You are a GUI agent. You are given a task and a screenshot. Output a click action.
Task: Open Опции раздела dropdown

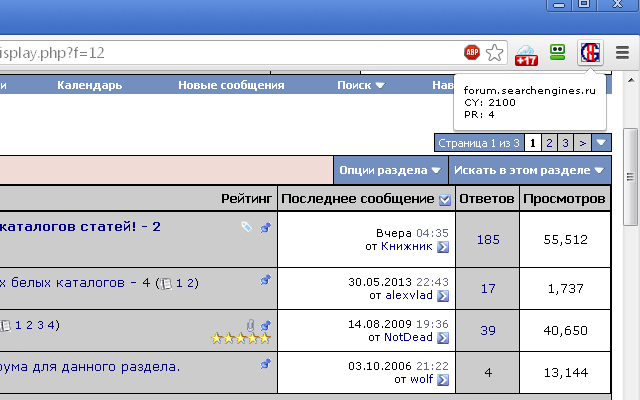(x=390, y=170)
